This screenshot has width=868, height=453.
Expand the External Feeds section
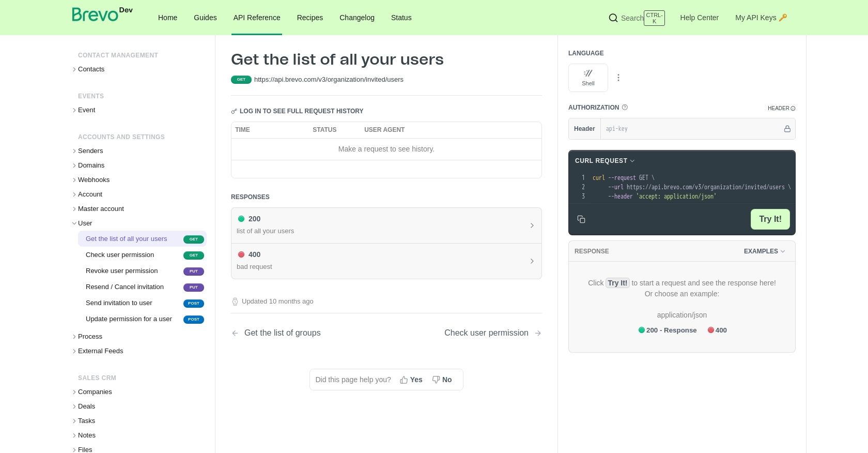98,351
